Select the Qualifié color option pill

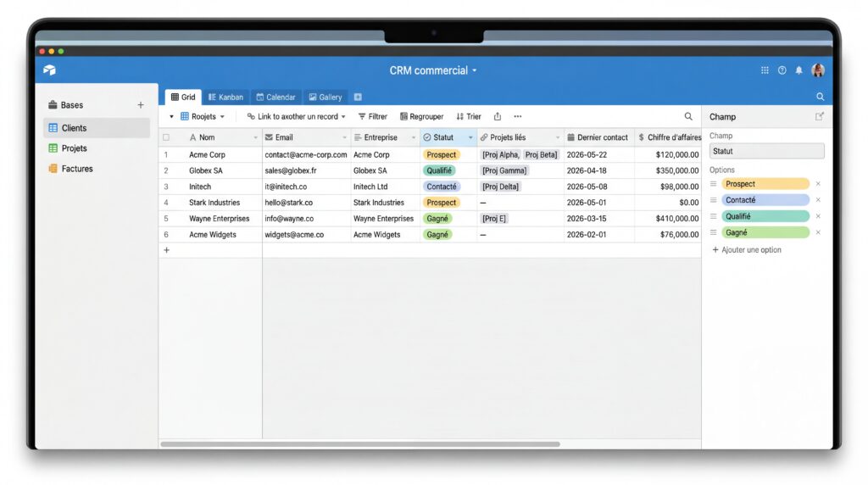(x=765, y=216)
